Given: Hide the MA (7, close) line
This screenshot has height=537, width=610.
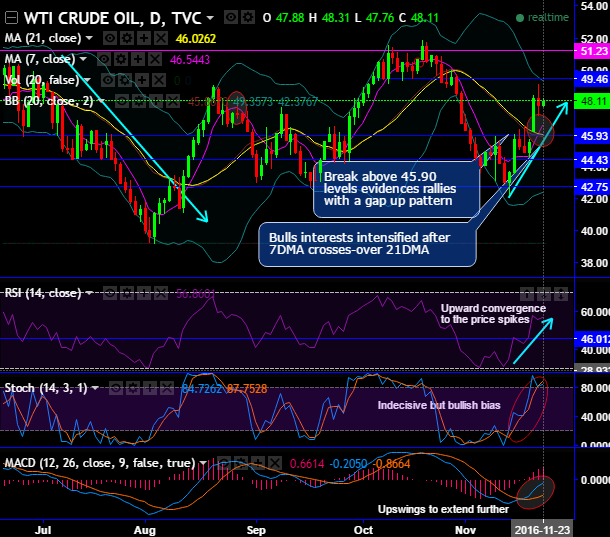Looking at the screenshot, I should [103, 59].
